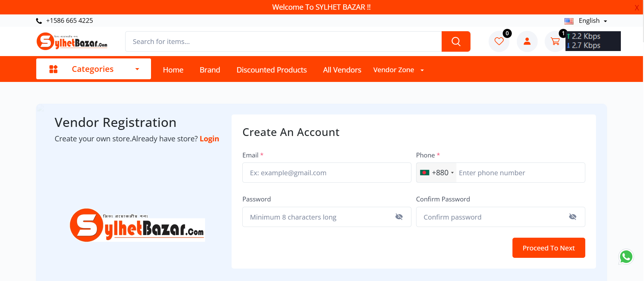
Task: Go to Home menu item
Action: coord(173,70)
